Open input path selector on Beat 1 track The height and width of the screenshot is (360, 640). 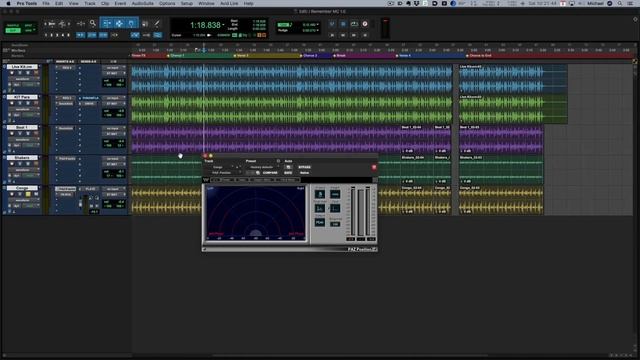113,128
